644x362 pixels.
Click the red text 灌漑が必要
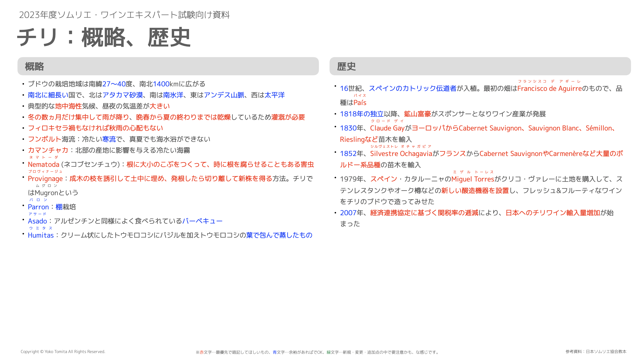(288, 117)
